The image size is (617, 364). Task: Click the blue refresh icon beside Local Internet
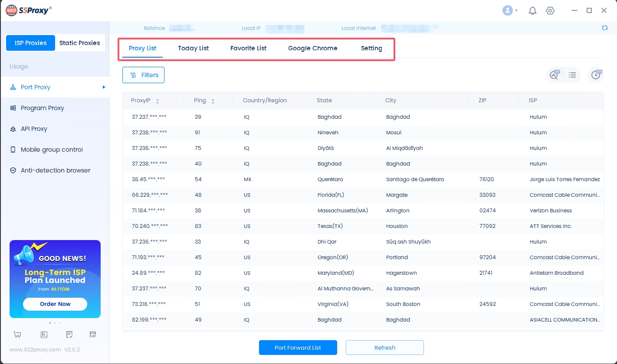[x=605, y=28]
